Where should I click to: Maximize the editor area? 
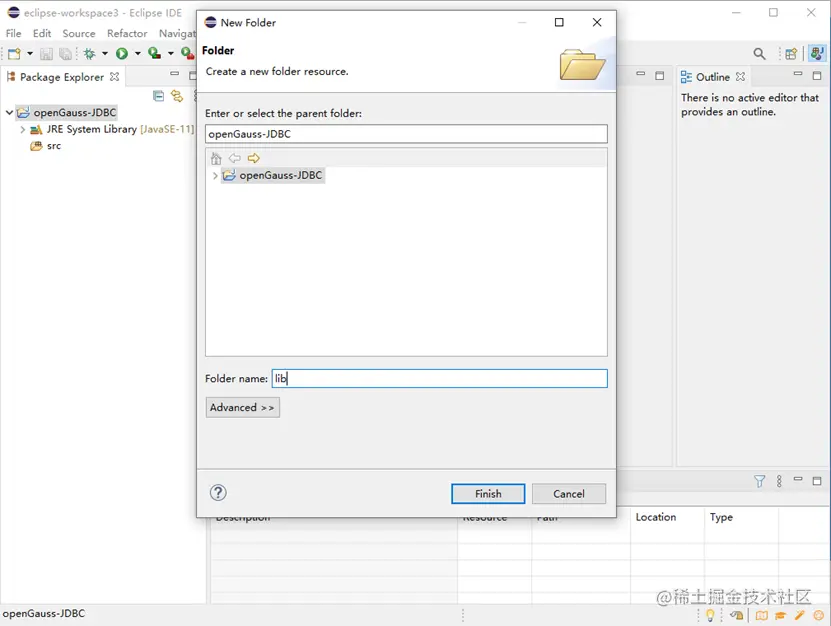coord(659,76)
